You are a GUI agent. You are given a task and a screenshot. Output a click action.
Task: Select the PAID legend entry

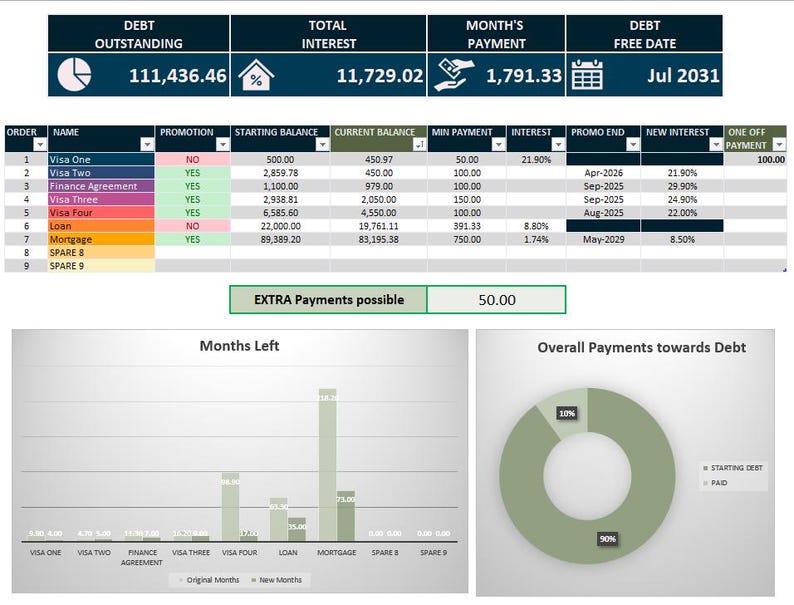point(715,483)
